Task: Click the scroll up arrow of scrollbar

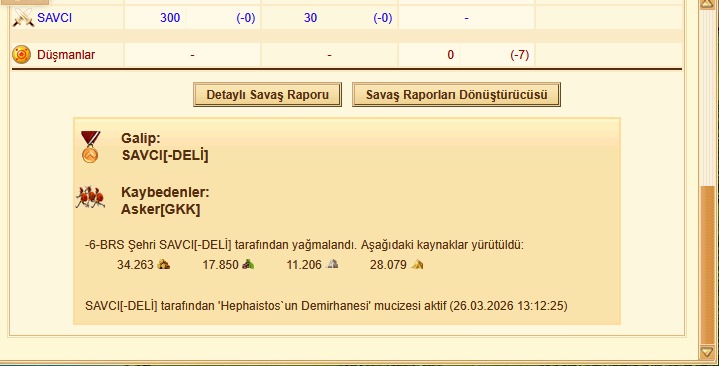Action: tap(707, 5)
